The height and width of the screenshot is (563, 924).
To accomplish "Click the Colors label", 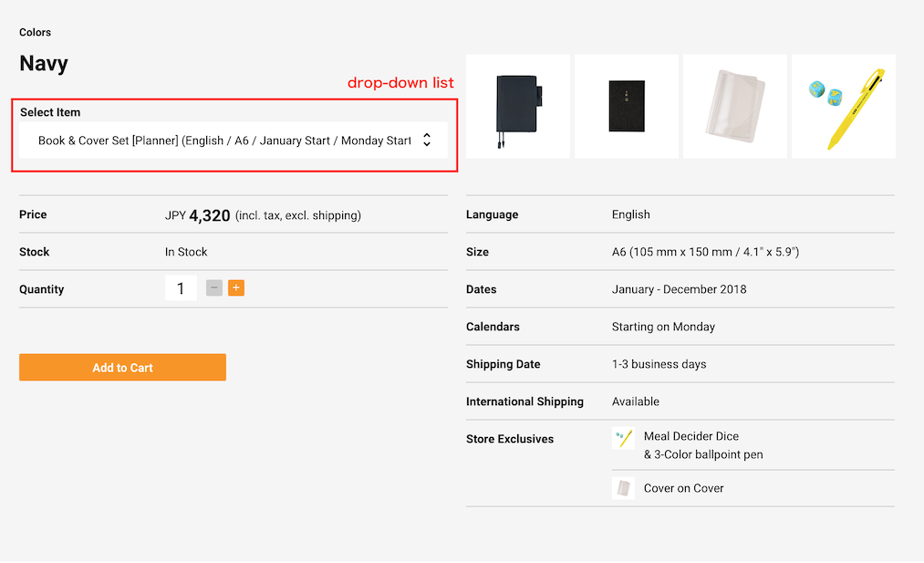I will (x=35, y=33).
